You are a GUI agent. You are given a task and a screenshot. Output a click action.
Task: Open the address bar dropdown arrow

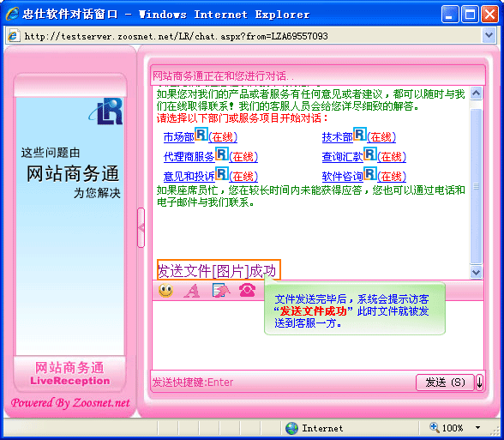pyautogui.click(x=489, y=35)
